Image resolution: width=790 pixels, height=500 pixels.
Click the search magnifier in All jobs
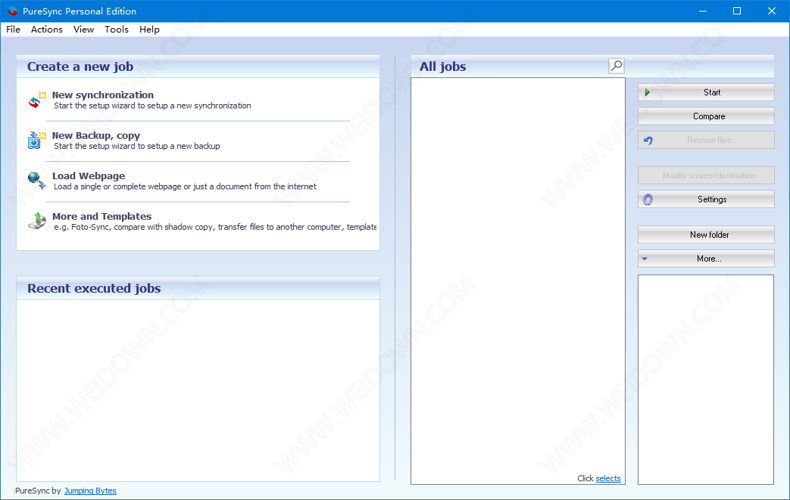pos(616,66)
